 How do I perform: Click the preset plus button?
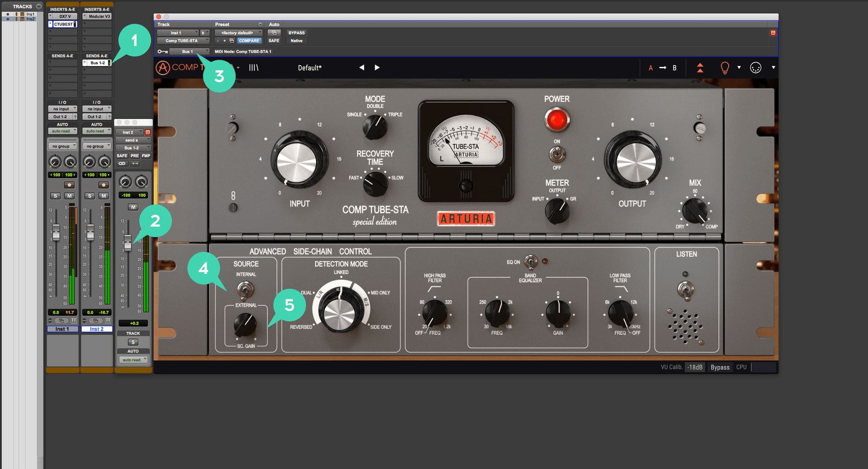pyautogui.click(x=225, y=41)
